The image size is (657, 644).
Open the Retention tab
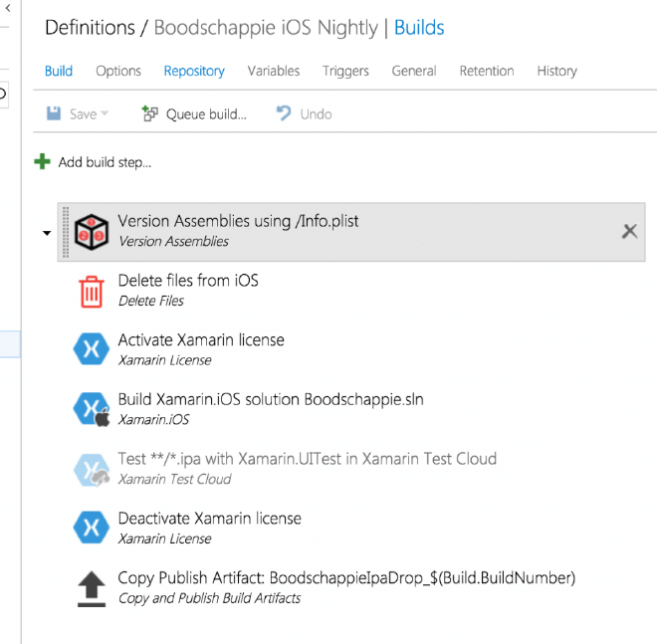tap(487, 71)
